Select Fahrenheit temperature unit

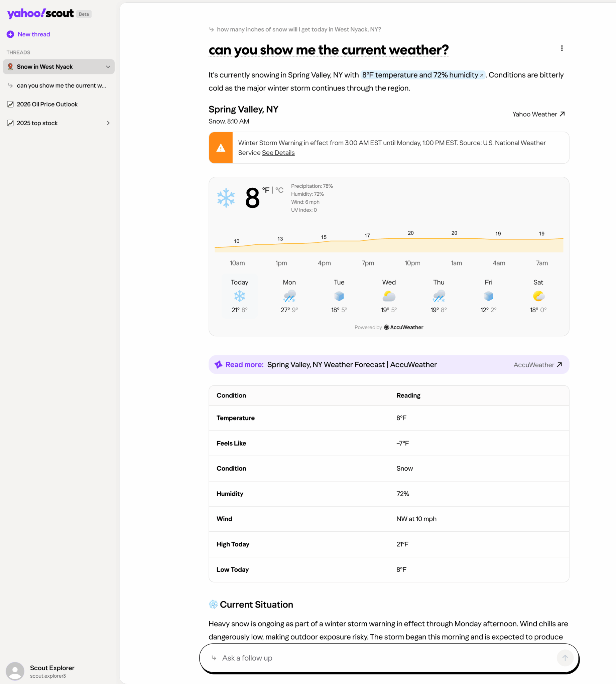tap(266, 190)
